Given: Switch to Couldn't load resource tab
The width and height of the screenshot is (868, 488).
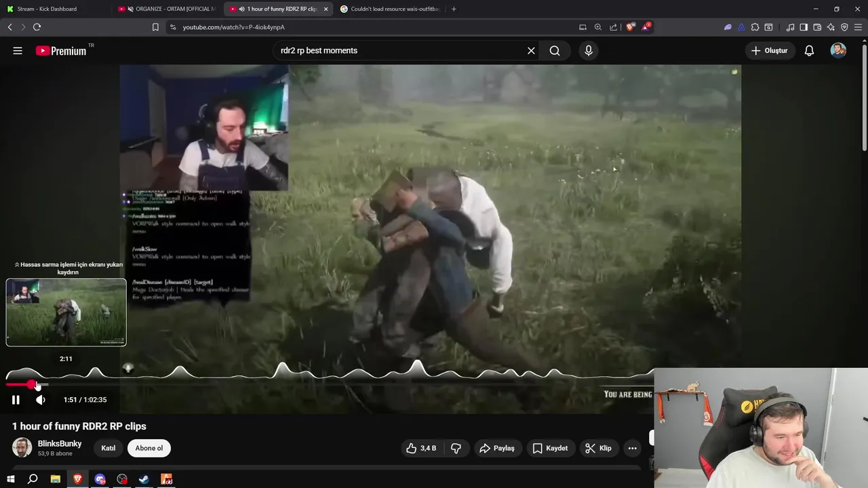Looking at the screenshot, I should (389, 9).
